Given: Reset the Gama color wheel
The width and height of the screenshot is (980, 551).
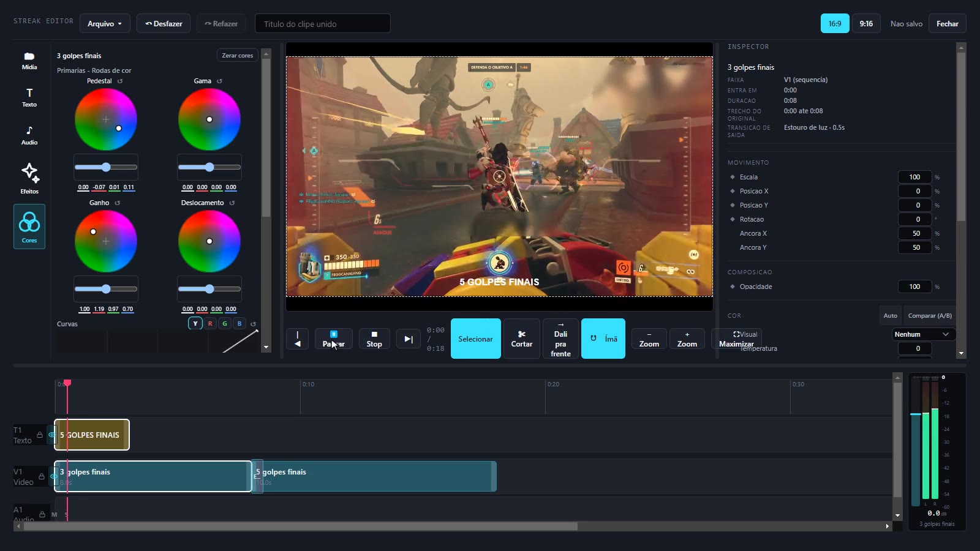Looking at the screenshot, I should (x=219, y=81).
